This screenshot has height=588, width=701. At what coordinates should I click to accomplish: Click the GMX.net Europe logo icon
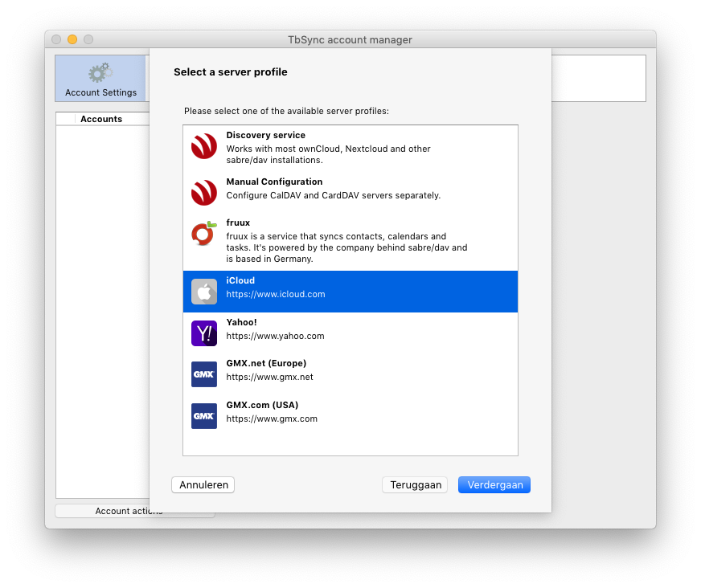tap(203, 374)
